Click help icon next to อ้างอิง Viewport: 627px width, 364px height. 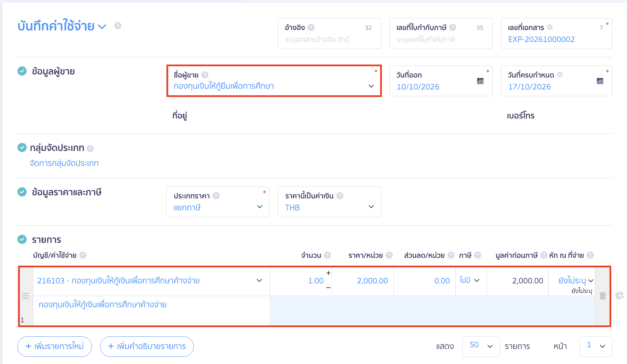(311, 27)
